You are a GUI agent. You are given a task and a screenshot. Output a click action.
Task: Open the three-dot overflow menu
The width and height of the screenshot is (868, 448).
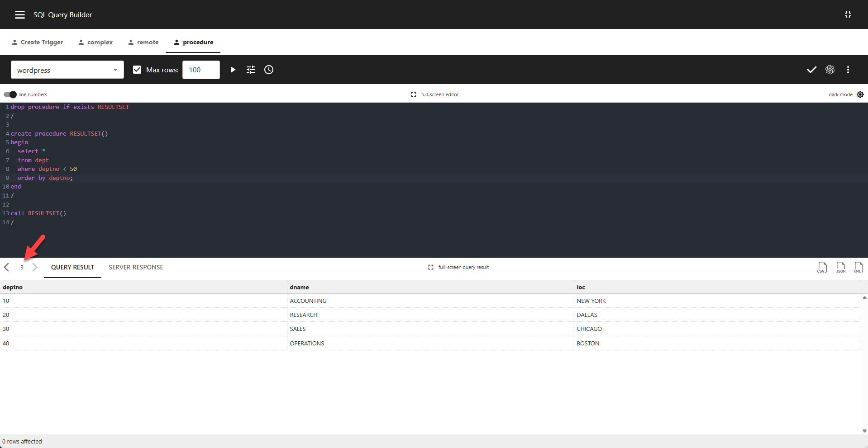pos(848,70)
